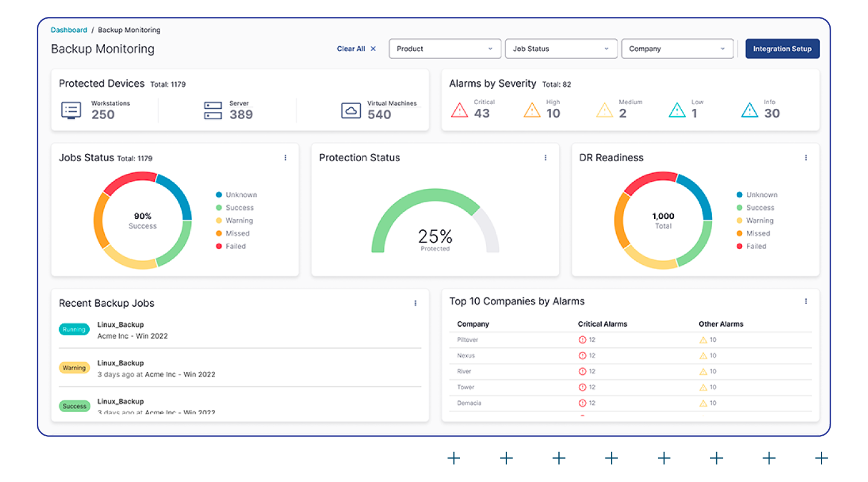Expand the Job Status filter dropdown
868x482 pixels.
pos(561,49)
